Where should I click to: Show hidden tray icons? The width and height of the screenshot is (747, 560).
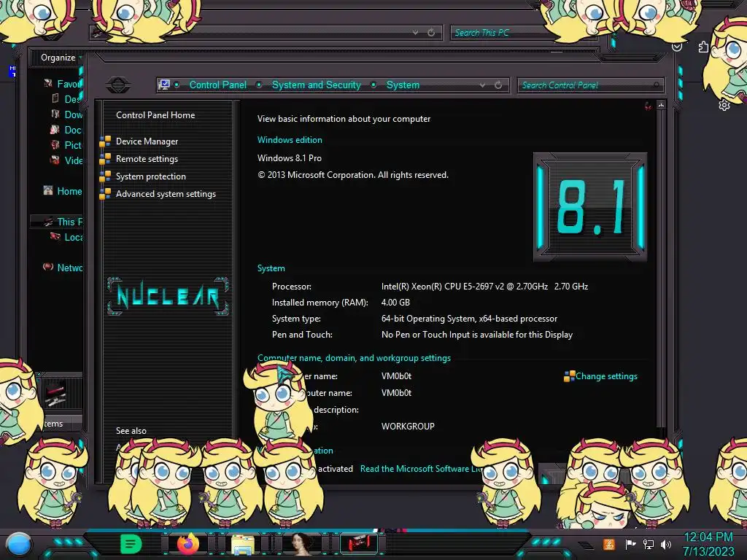click(x=586, y=545)
